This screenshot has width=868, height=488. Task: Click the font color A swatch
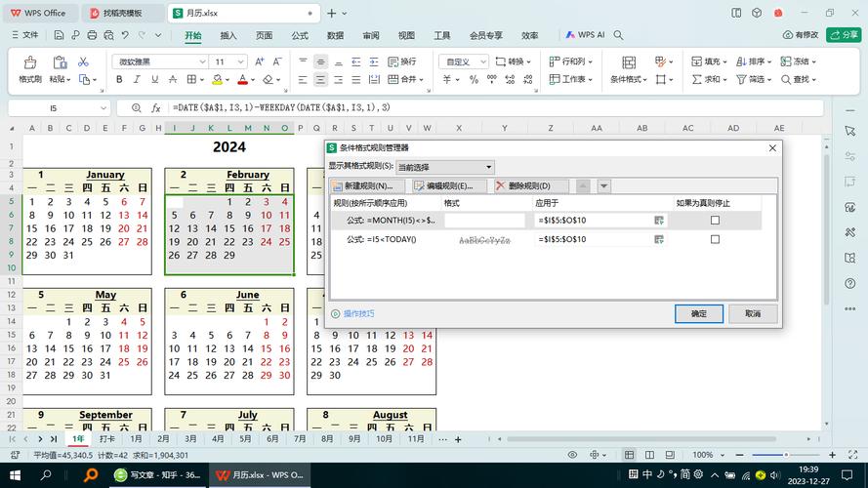242,80
